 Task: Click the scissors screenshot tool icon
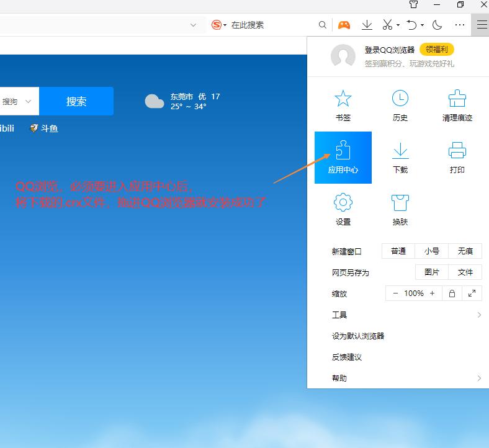(387, 25)
